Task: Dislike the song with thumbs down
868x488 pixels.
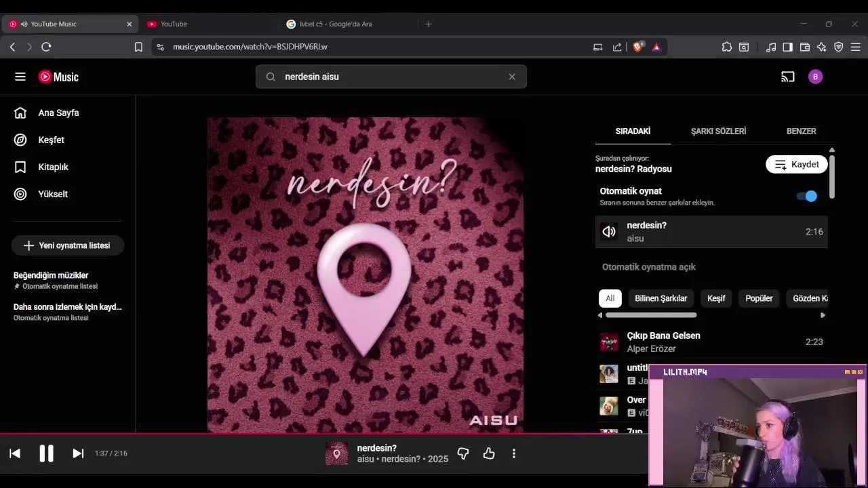Action: tap(463, 453)
